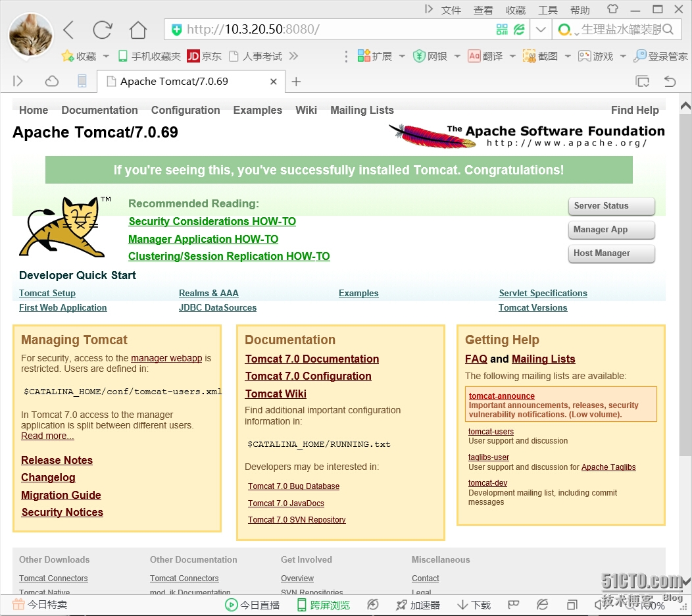Click the search magnifier icon
The image size is (692, 616).
click(668, 30)
